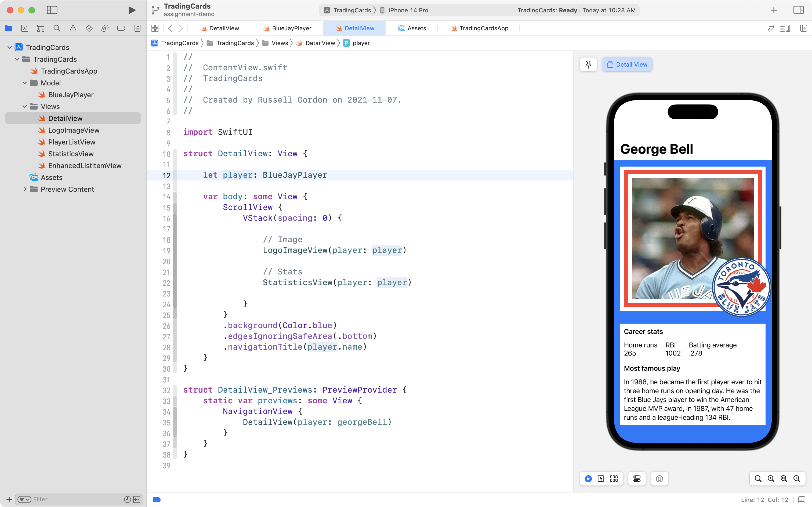Open the debug navigator icon
This screenshot has height=507, width=812.
(105, 28)
